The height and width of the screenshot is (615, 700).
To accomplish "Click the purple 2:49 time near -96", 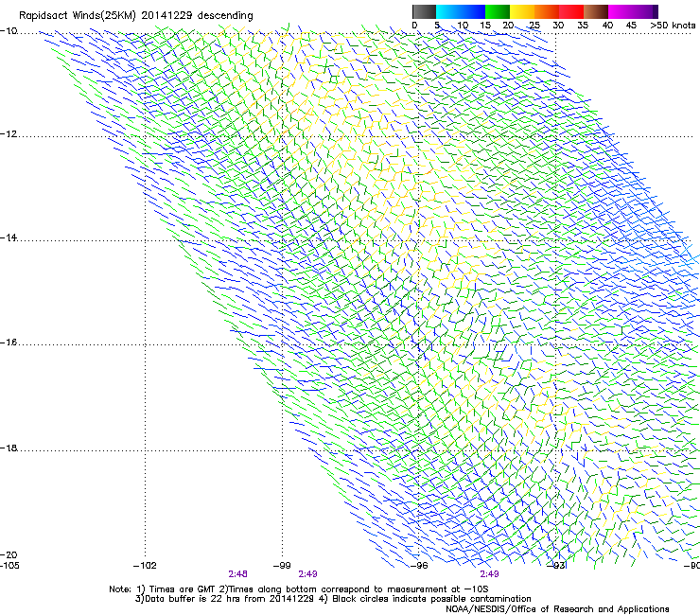I will pyautogui.click(x=489, y=574).
